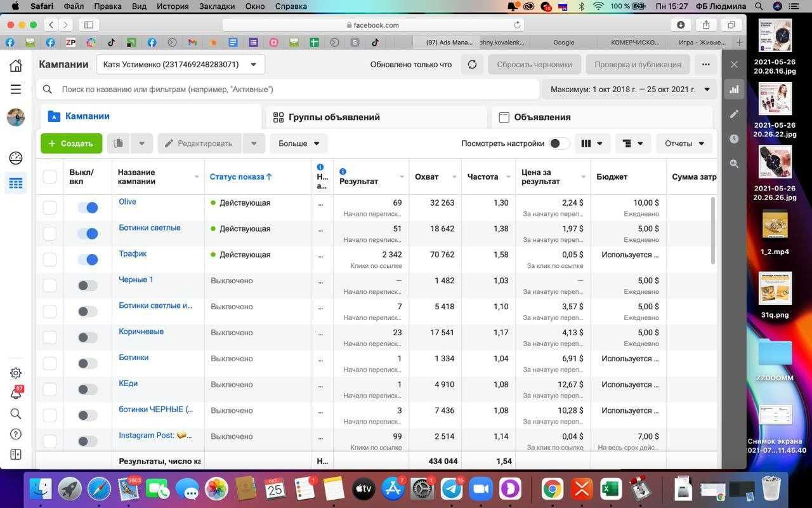This screenshot has width=812, height=508.
Task: Click the Safari address bar facebook.com
Action: (373, 25)
